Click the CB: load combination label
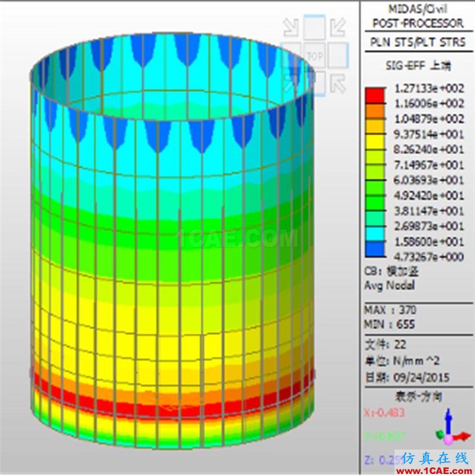475x476 pixels. pos(391,271)
